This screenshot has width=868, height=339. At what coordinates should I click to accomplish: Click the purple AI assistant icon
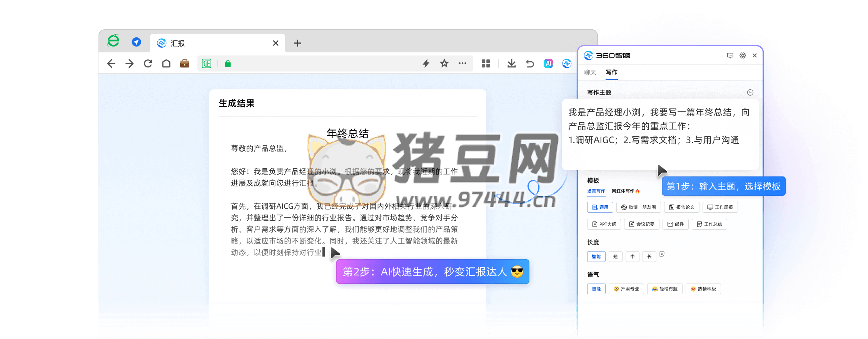[548, 64]
